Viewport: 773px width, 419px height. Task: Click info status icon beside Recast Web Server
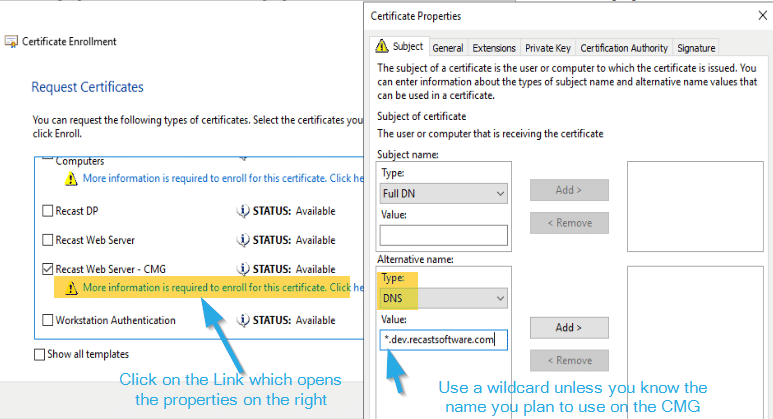[x=241, y=240]
